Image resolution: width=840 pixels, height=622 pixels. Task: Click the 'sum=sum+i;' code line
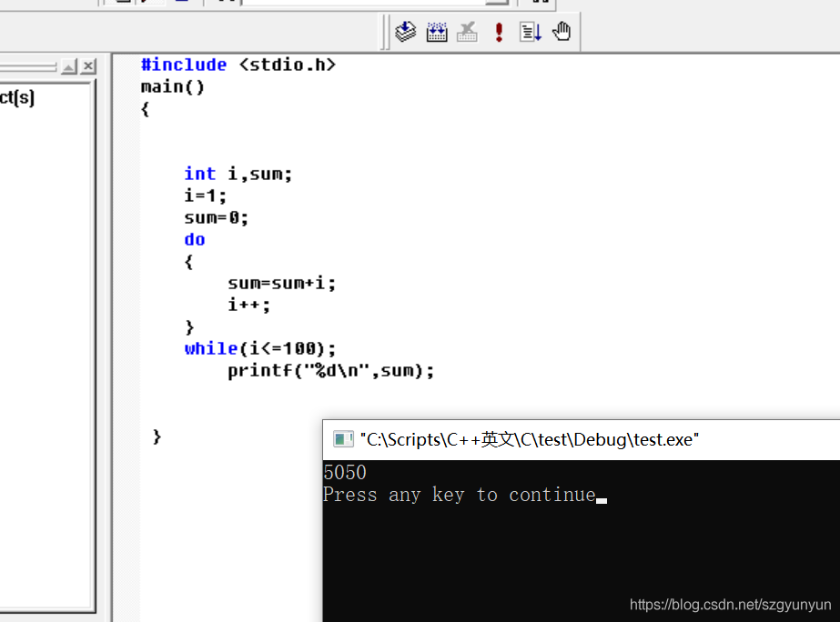282,283
